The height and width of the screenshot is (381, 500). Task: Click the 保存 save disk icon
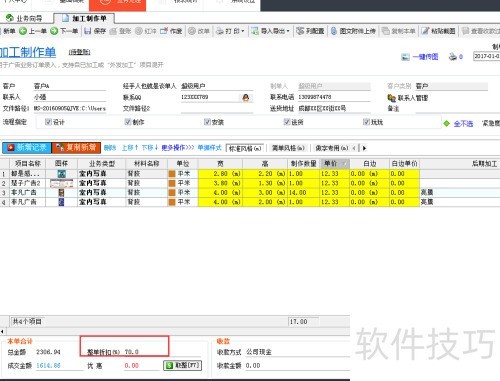(x=88, y=31)
